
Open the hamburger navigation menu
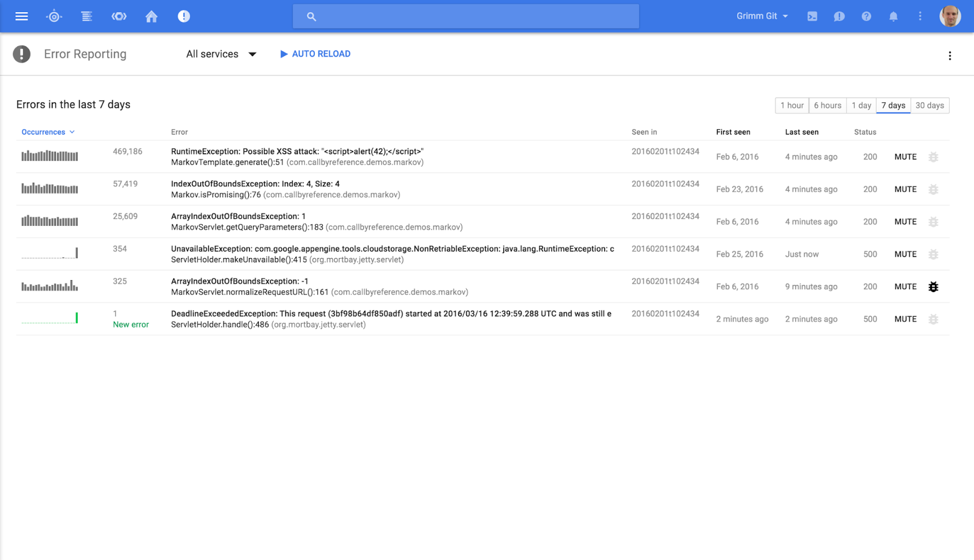(21, 16)
